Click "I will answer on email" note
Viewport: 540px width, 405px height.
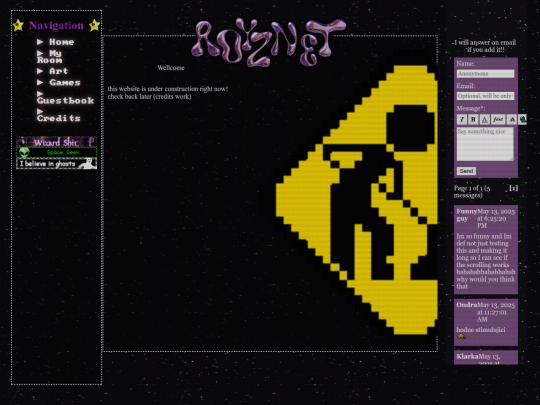pos(485,46)
